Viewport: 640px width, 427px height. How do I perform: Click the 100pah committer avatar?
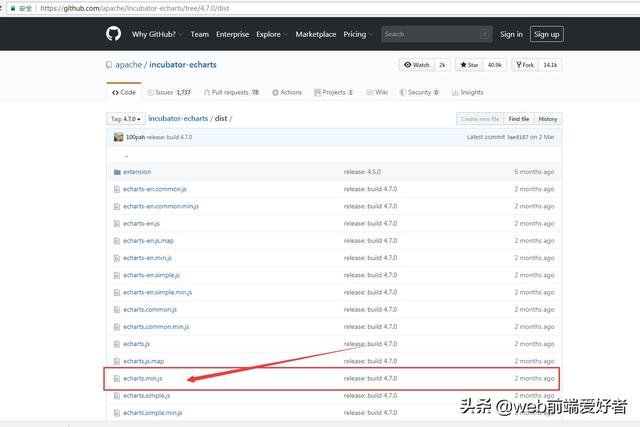(118, 137)
